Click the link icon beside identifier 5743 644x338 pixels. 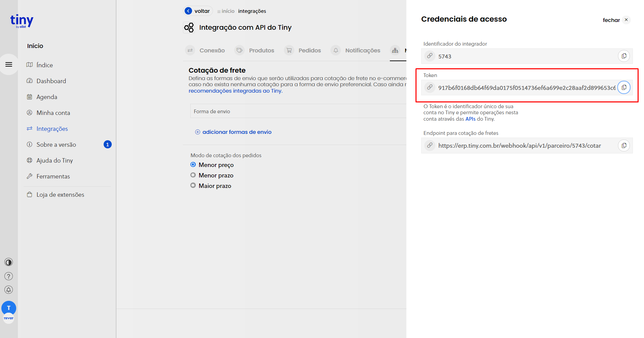click(430, 56)
